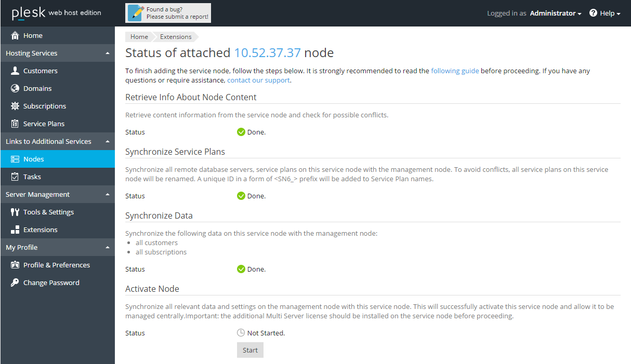The image size is (631, 364).
Task: Open the Administrator account dropdown
Action: tap(555, 14)
